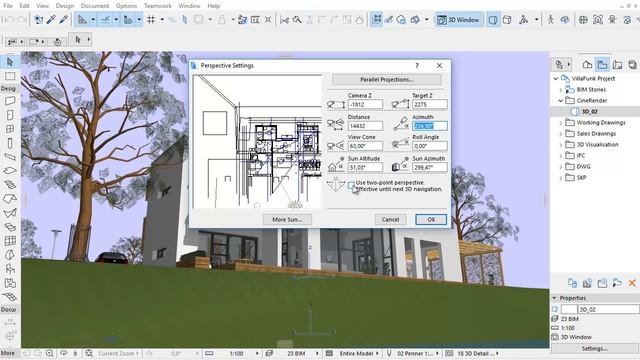Click the orange delete X in navigator
This screenshot has height=360, width=640.
[x=632, y=283]
